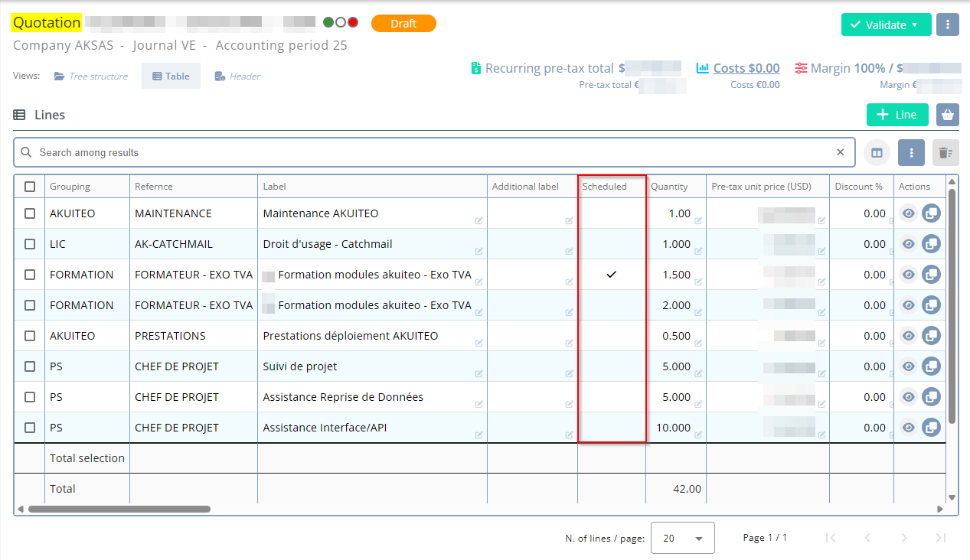Clear the search field with the X icon

[841, 152]
